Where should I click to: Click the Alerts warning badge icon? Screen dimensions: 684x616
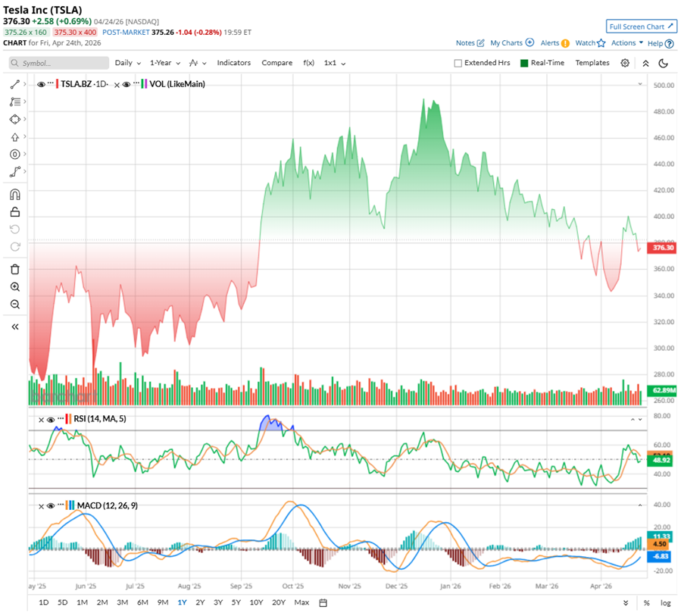(x=565, y=43)
